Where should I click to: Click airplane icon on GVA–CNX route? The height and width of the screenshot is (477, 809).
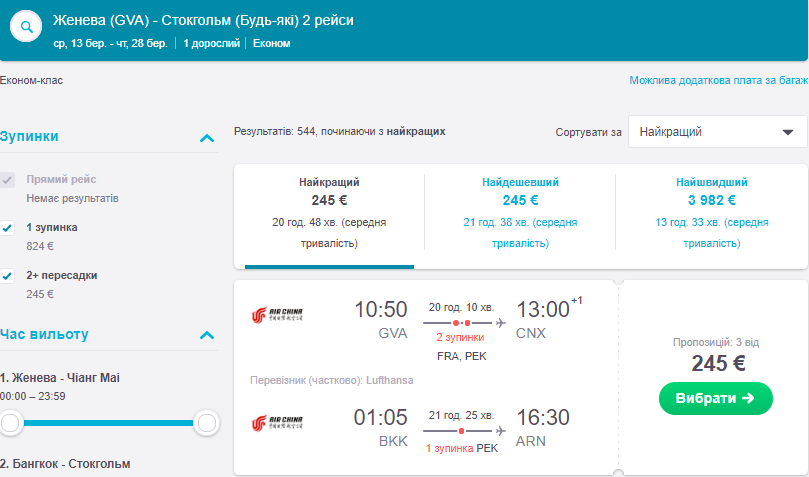click(500, 323)
